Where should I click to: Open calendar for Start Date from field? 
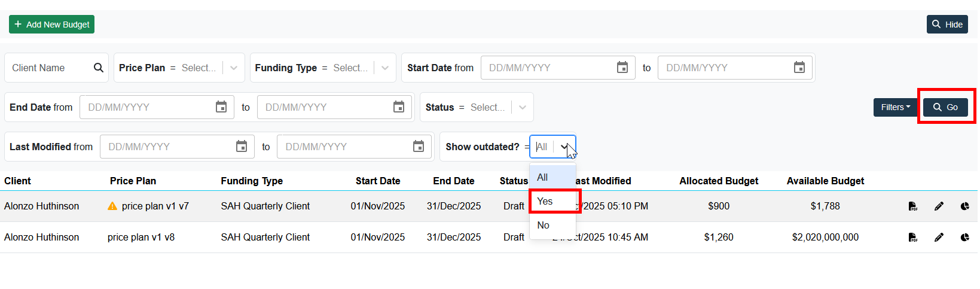[622, 68]
